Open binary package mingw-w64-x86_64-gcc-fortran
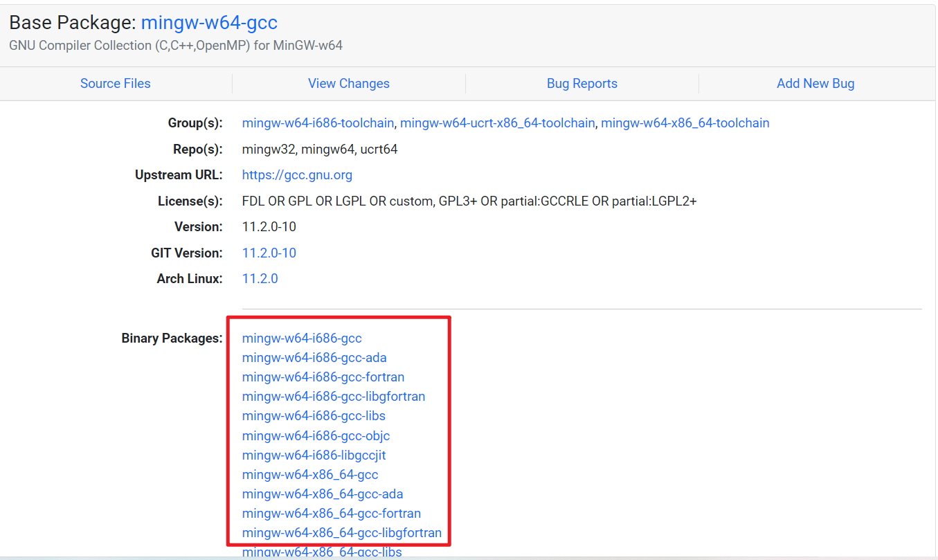938x560 pixels. (332, 514)
